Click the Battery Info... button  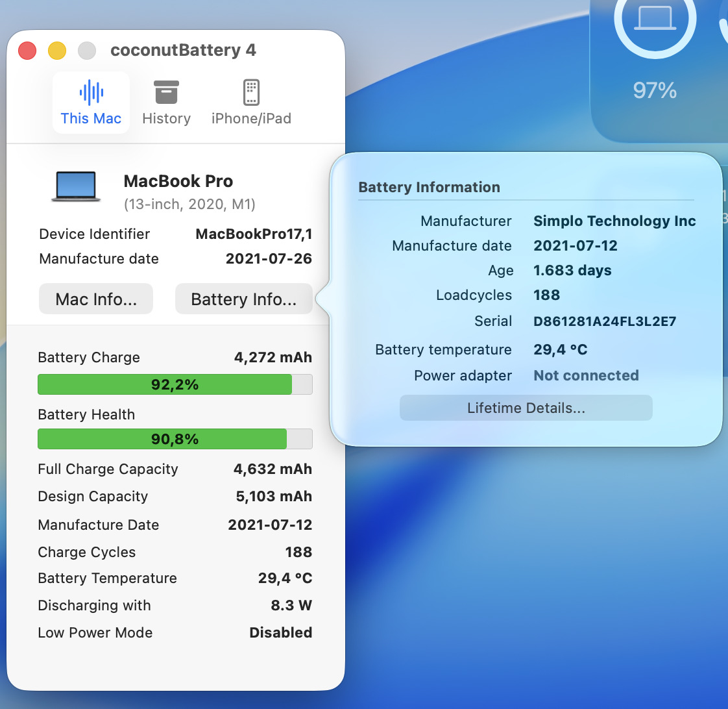pos(244,299)
